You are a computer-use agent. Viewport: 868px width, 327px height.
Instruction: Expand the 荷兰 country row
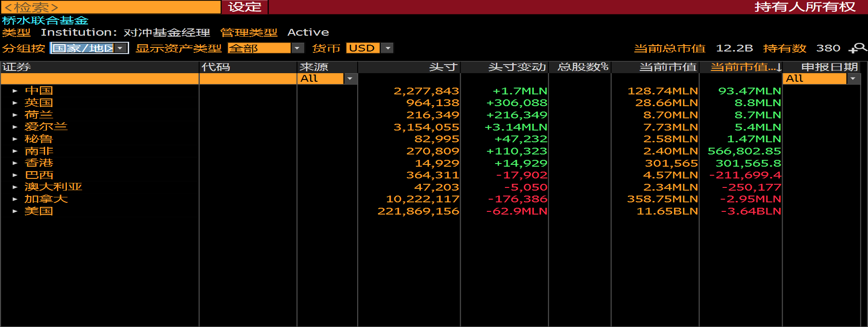15,115
